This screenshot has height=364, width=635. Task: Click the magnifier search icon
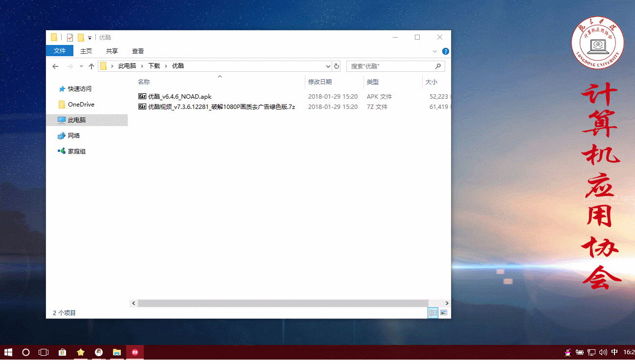(438, 66)
